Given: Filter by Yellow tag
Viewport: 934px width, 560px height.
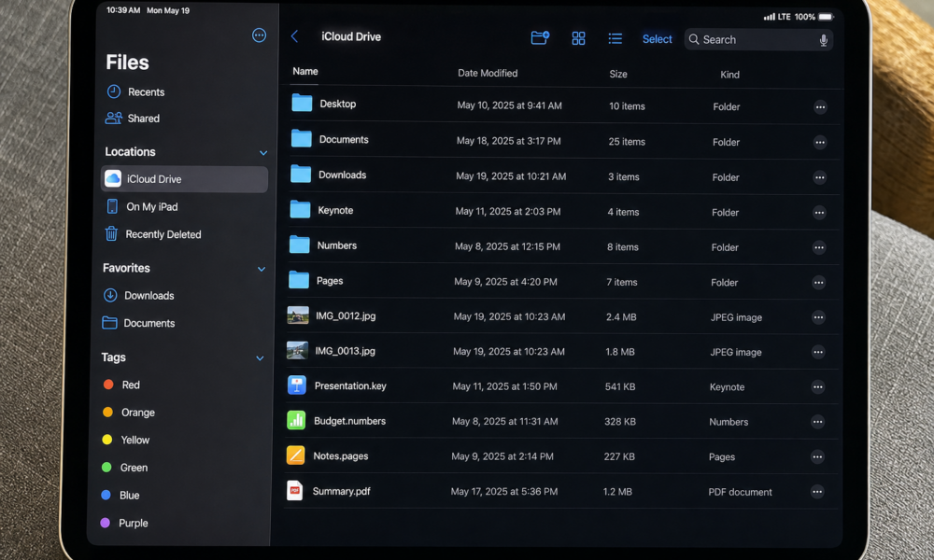Looking at the screenshot, I should pyautogui.click(x=126, y=440).
